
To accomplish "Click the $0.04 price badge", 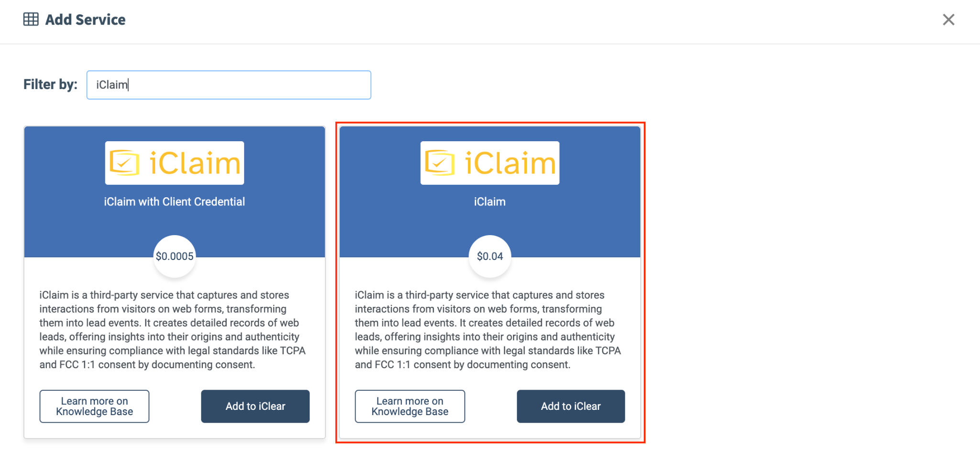I will (x=490, y=256).
